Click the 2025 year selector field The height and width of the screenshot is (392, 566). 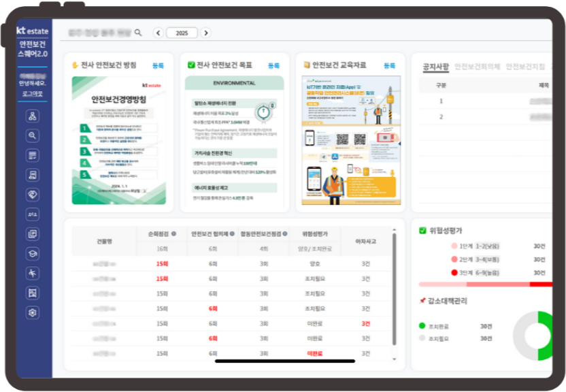182,33
